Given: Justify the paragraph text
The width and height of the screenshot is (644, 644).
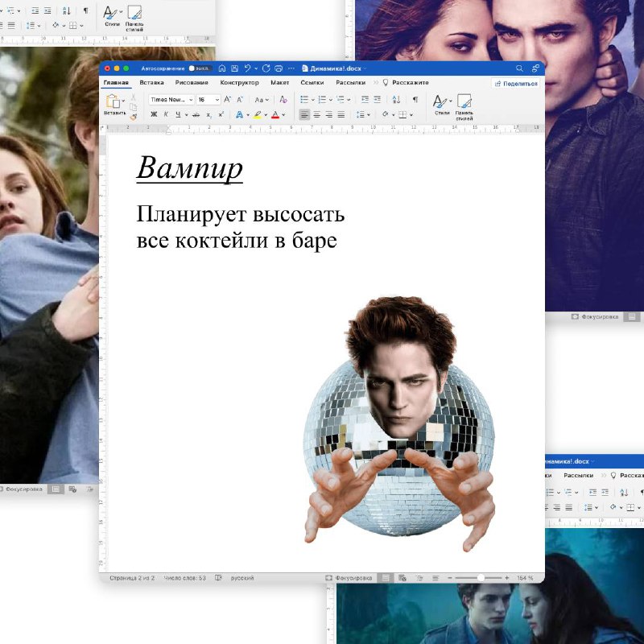Looking at the screenshot, I should (341, 114).
